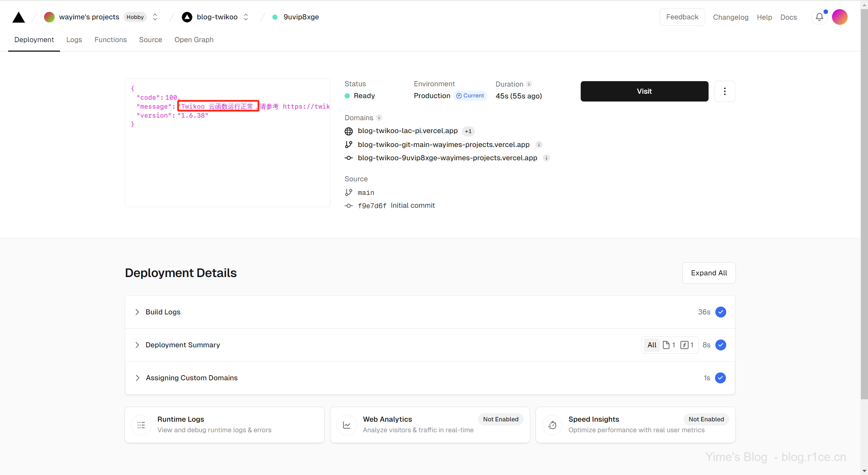Click the Runtime Logs list icon
This screenshot has height=475, width=868.
coord(141,425)
